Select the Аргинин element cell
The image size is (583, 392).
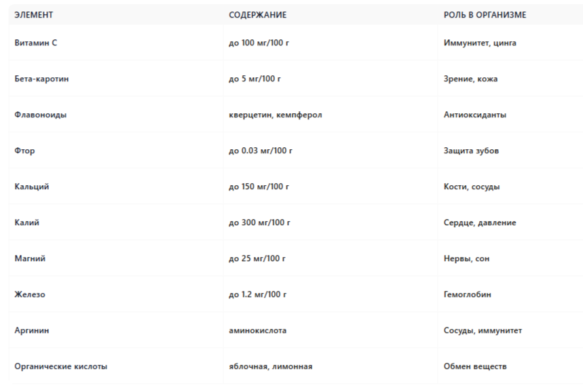32,330
